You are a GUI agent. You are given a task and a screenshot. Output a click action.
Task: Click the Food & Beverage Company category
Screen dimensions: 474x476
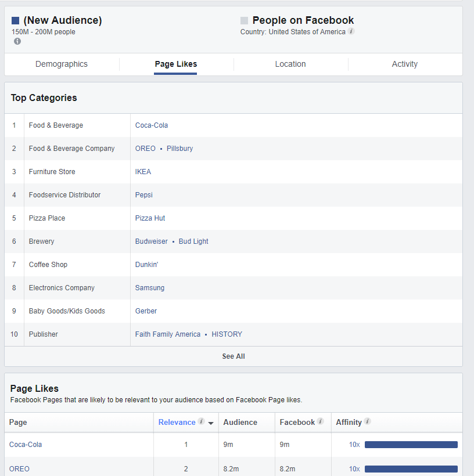[71, 149]
